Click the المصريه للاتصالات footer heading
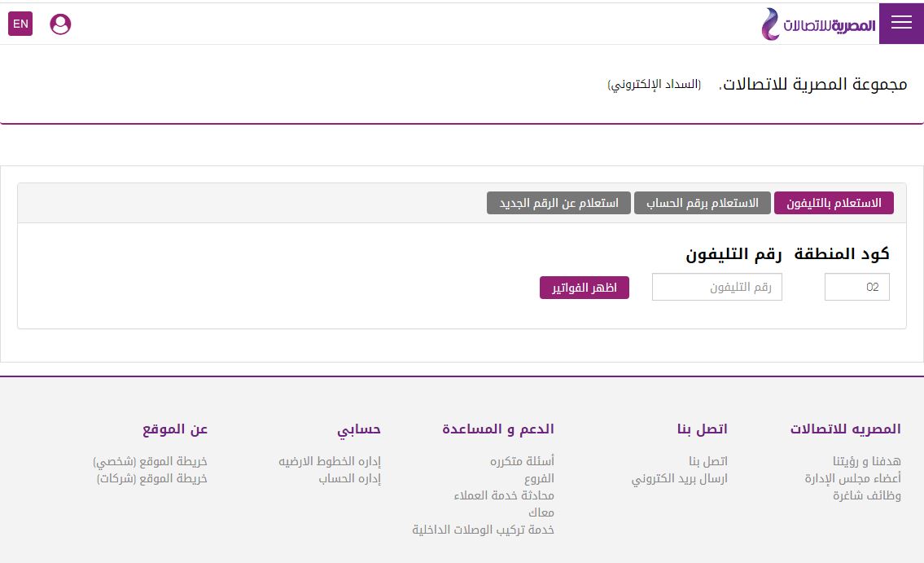The width and height of the screenshot is (924, 563). (x=845, y=429)
